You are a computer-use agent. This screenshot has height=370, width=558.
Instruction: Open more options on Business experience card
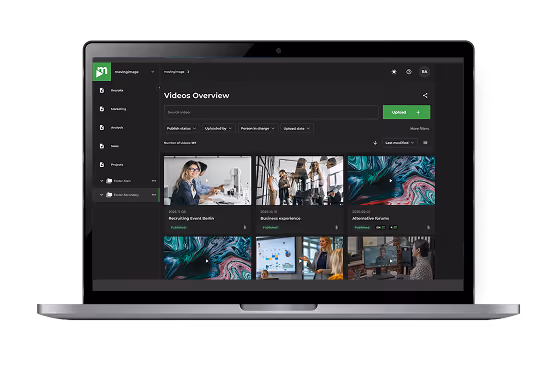point(337,227)
